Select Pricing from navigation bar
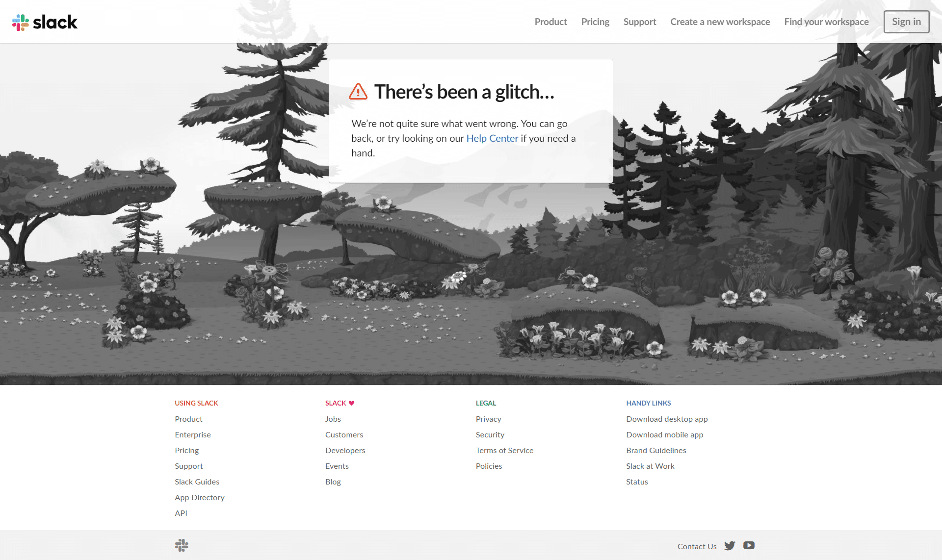This screenshot has width=942, height=560. 595,22
